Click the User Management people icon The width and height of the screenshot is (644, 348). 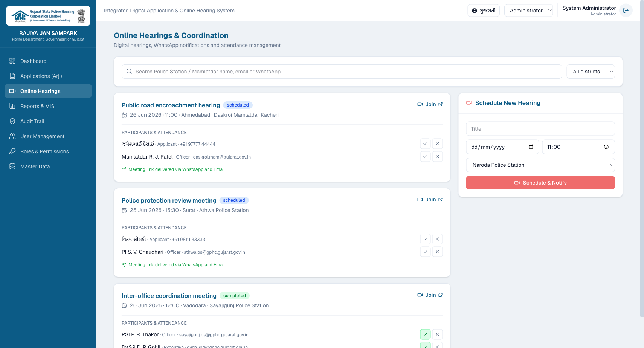12,136
